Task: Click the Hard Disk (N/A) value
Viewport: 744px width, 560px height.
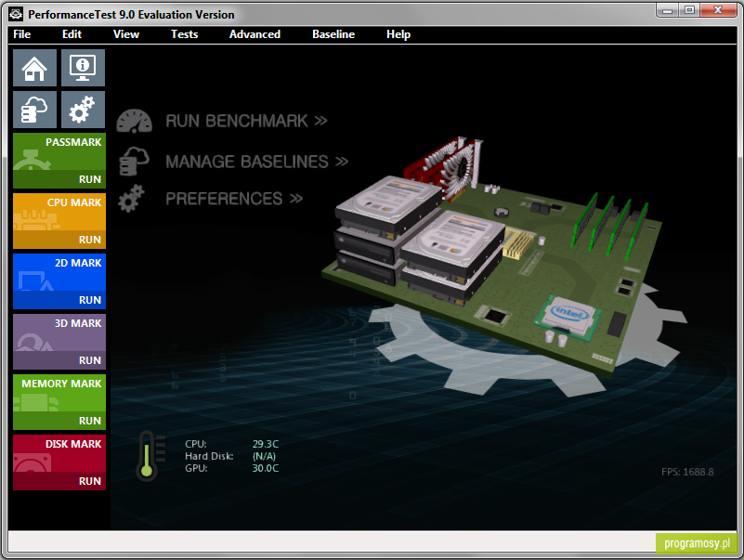Action: [264, 456]
